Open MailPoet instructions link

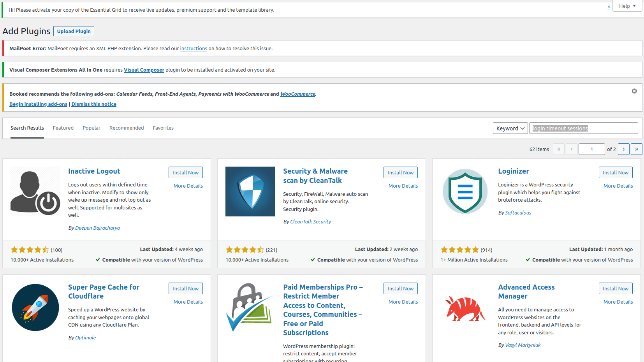point(194,49)
